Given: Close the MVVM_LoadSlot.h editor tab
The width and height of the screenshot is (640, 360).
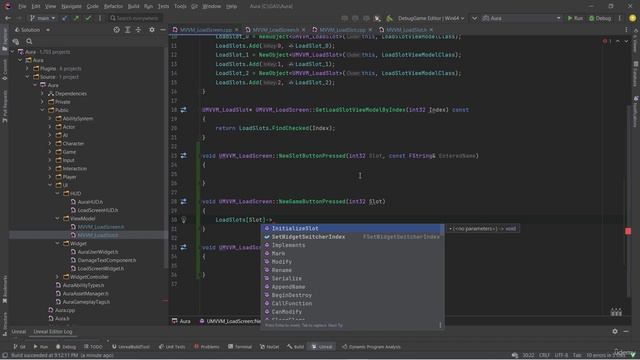Looking at the screenshot, I should tap(431, 30).
